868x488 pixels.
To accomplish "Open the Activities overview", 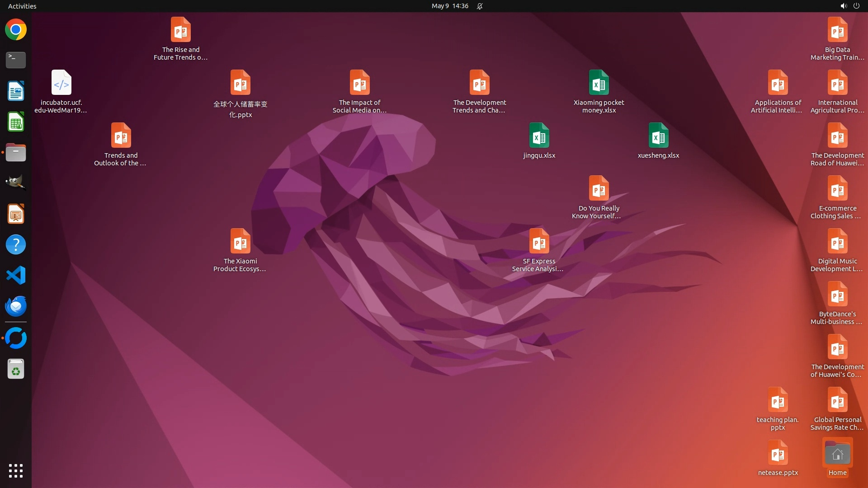I will point(22,6).
